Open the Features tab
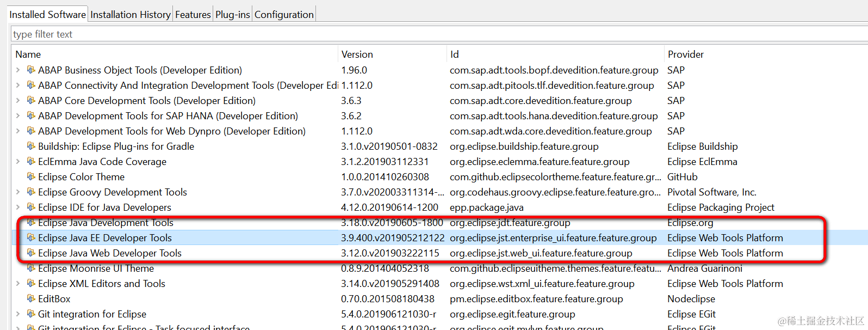 tap(193, 15)
